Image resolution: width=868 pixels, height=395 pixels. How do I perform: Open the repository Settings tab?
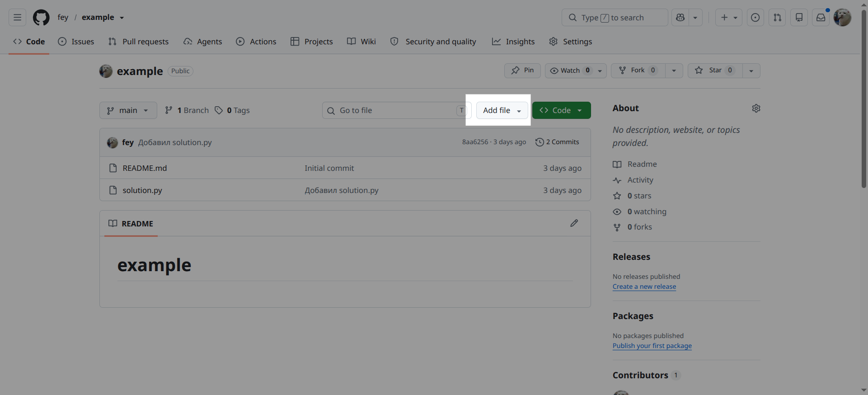(x=571, y=42)
